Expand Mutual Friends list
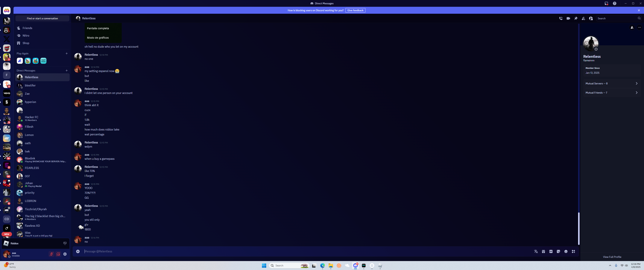Viewport: 644px width, 270px height. 611,93
